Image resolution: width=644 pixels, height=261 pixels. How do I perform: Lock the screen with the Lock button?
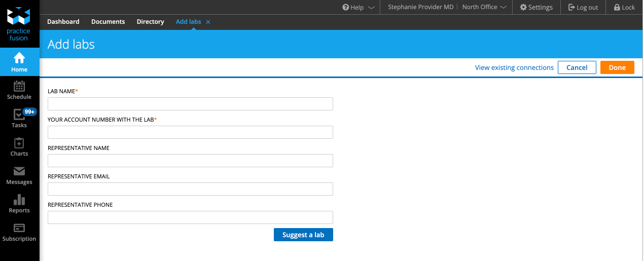(624, 7)
